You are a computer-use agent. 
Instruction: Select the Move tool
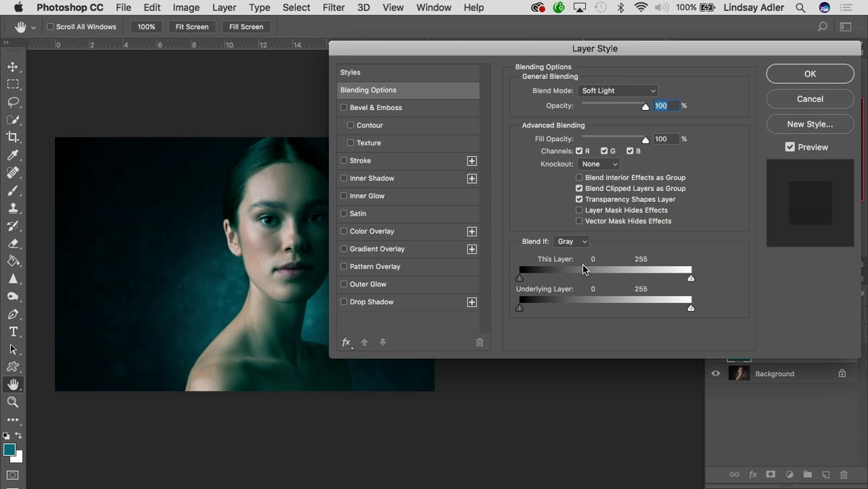click(13, 67)
